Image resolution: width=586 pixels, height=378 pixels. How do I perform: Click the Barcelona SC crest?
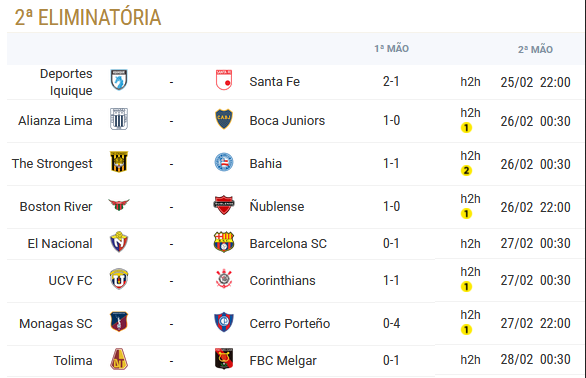point(224,242)
